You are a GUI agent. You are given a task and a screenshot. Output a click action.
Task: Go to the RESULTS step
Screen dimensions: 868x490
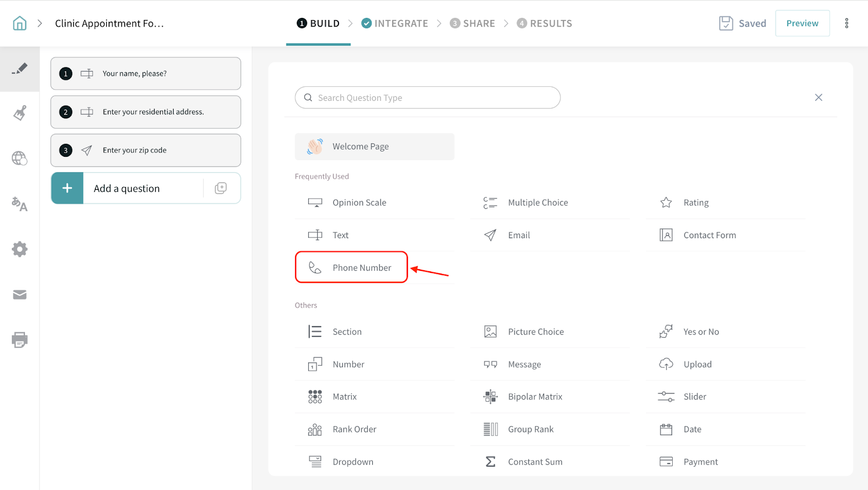(545, 23)
